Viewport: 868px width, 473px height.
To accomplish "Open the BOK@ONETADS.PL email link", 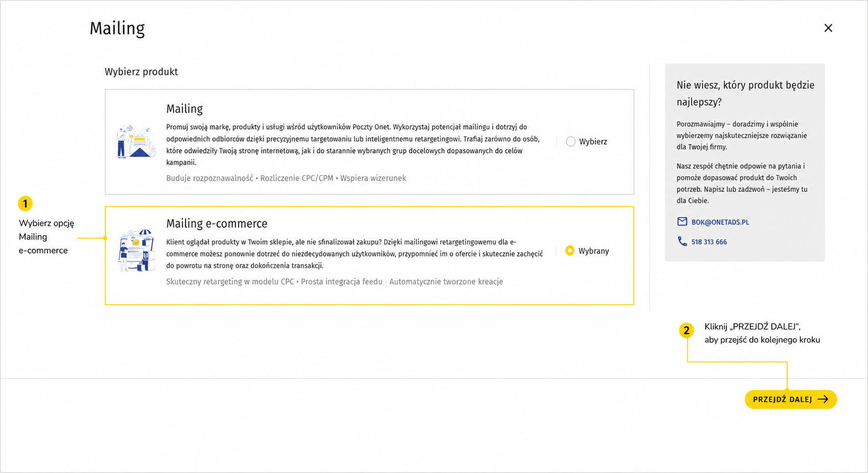I will point(720,222).
